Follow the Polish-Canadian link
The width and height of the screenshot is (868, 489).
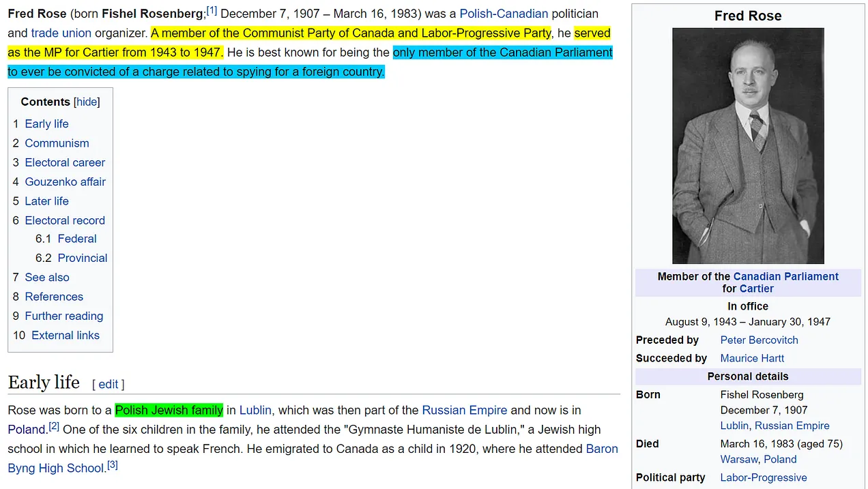pyautogui.click(x=504, y=14)
